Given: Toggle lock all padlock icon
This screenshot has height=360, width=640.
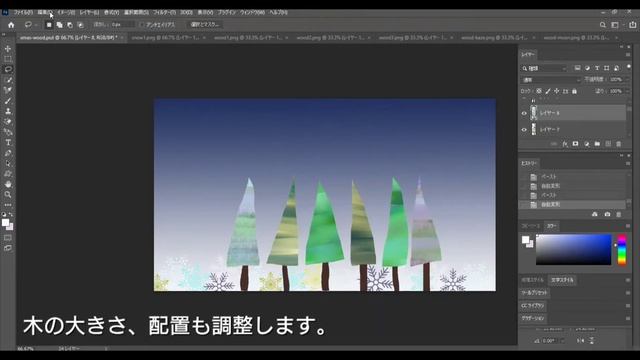Looking at the screenshot, I should pos(574,91).
